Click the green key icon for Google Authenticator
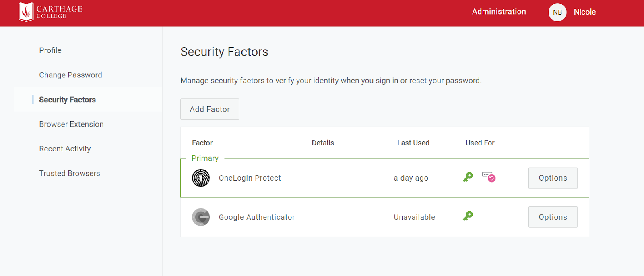This screenshot has height=276, width=644. tap(468, 216)
